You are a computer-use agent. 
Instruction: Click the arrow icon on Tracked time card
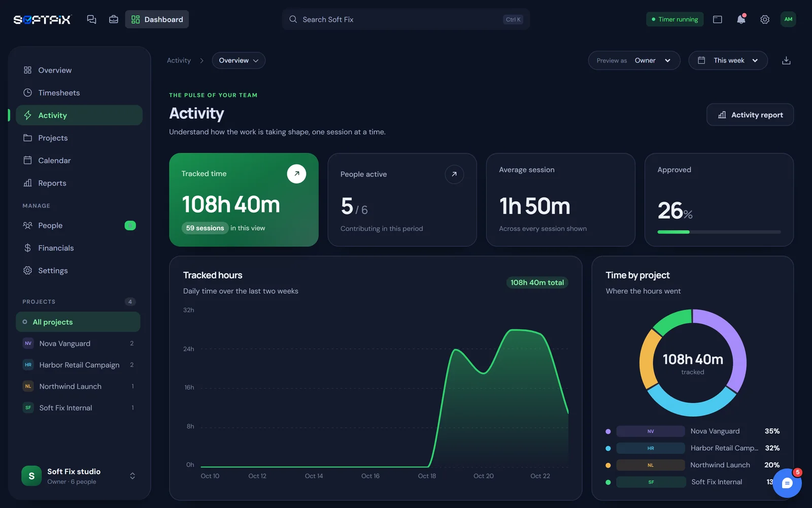tap(296, 174)
